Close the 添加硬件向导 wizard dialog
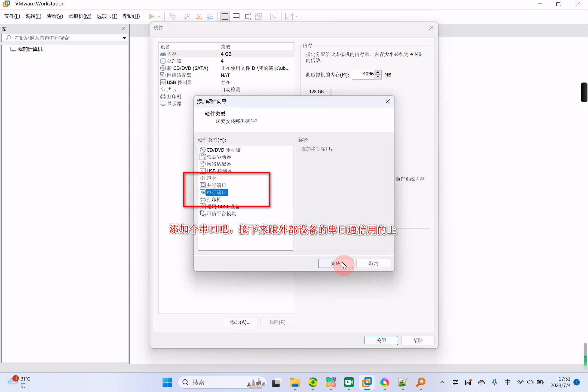The width and height of the screenshot is (588, 392). [388, 102]
